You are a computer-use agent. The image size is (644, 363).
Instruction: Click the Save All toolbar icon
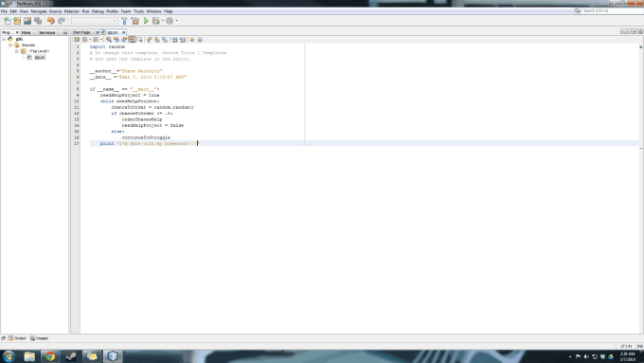pos(38,21)
